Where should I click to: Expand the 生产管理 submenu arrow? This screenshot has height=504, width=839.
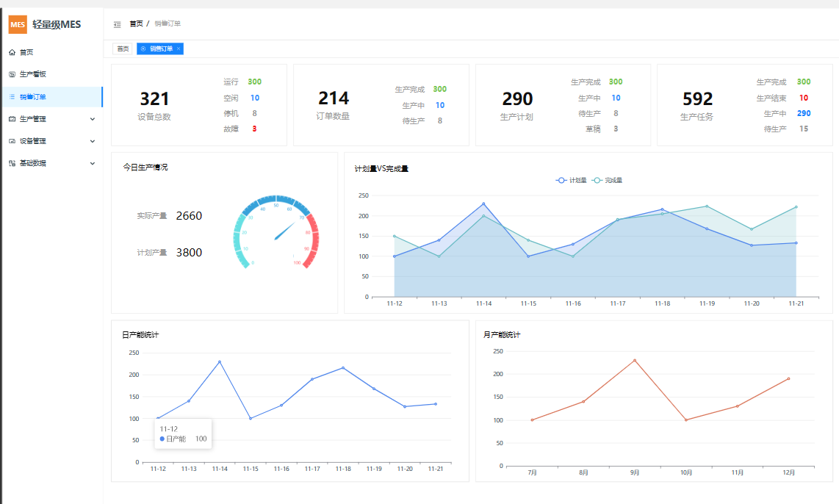tap(93, 119)
